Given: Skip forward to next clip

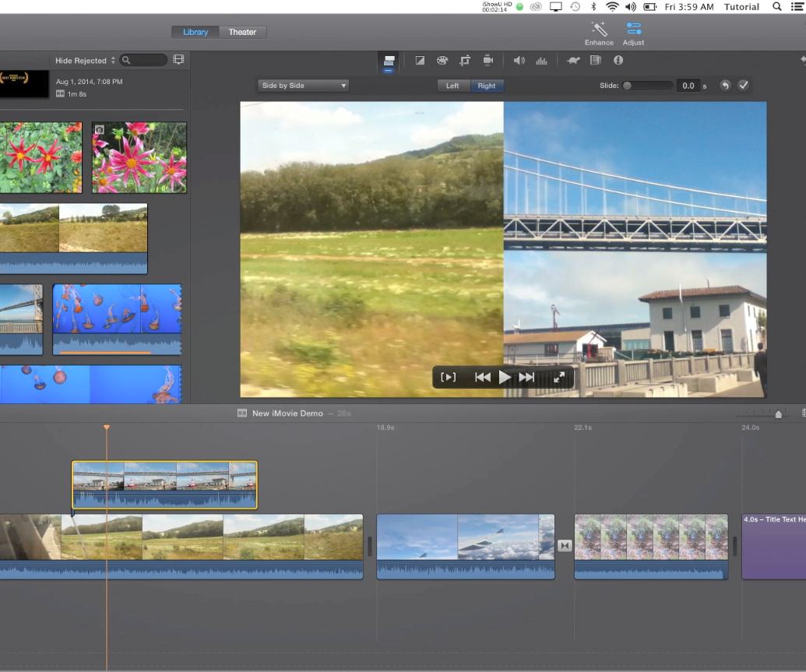Looking at the screenshot, I should (x=527, y=378).
